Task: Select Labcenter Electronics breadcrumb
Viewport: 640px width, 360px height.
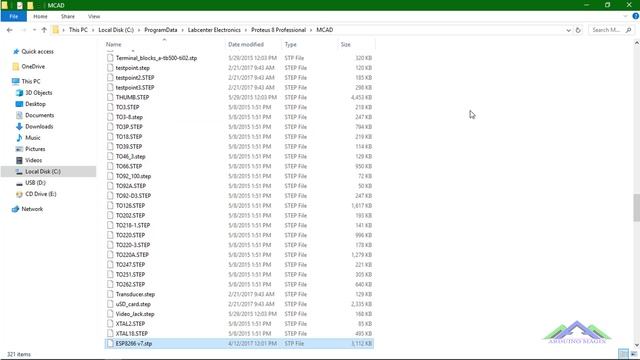Action: [x=214, y=30]
